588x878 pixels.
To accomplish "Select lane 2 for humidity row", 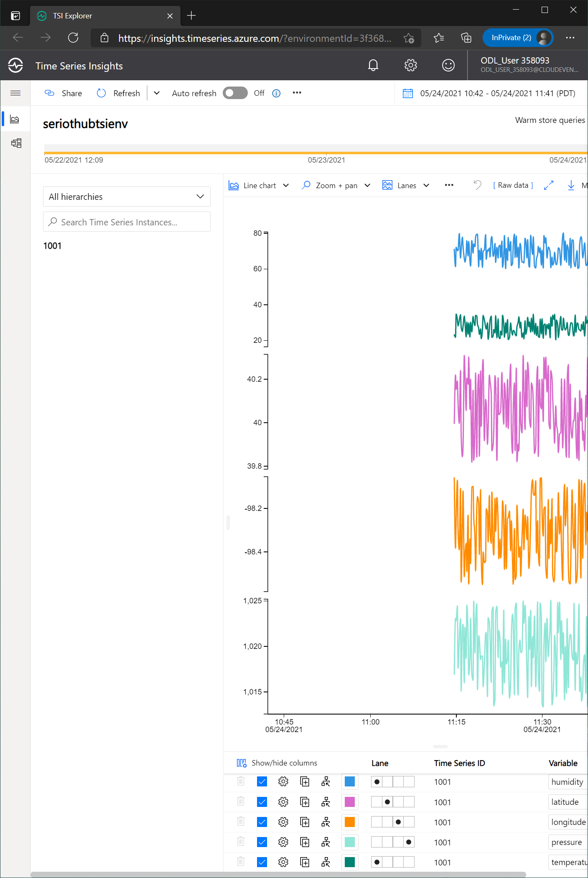I will (x=387, y=781).
